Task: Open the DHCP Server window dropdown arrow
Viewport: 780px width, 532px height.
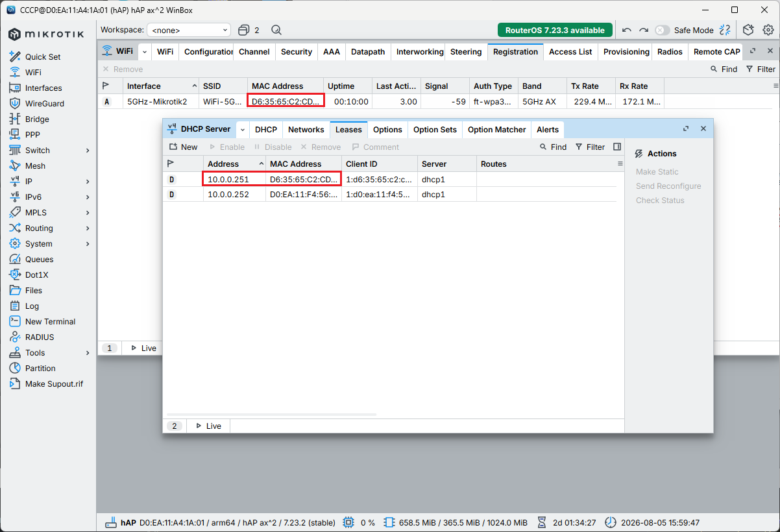Action: [x=243, y=130]
